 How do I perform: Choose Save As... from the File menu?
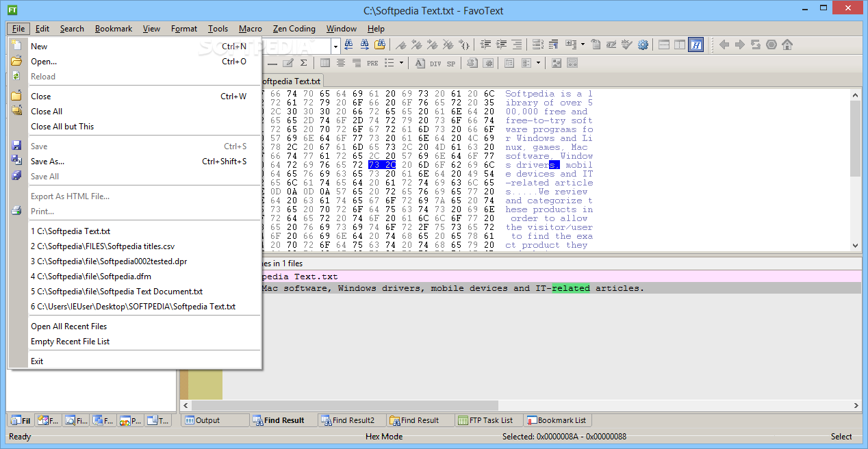48,162
